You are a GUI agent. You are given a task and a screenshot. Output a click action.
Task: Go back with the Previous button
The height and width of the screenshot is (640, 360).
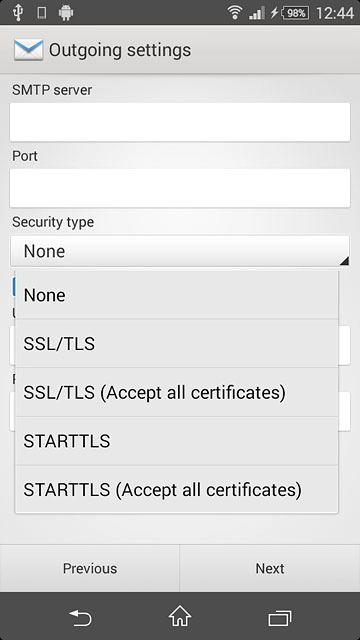pyautogui.click(x=89, y=568)
